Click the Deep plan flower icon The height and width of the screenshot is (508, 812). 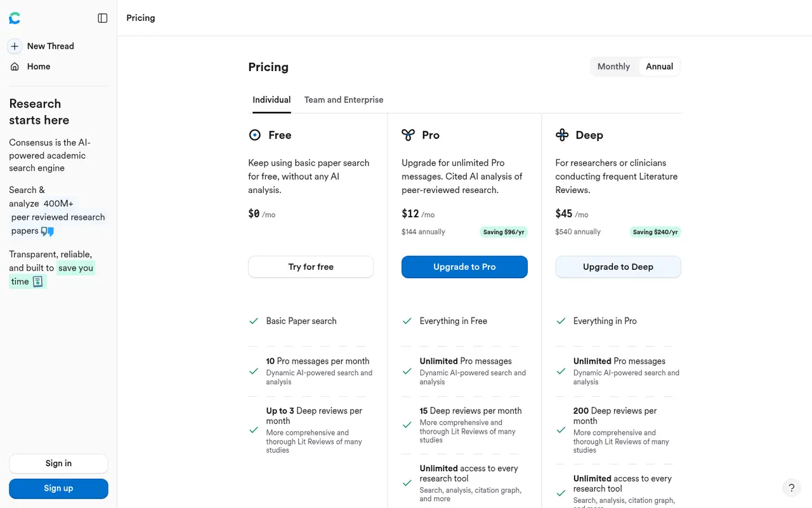(x=562, y=135)
